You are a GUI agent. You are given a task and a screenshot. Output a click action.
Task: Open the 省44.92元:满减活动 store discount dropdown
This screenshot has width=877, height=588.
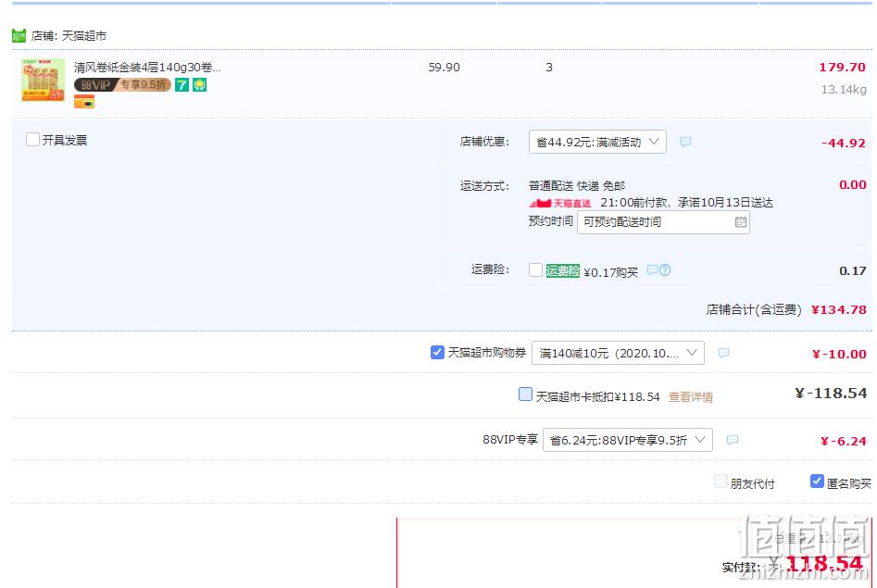coord(597,142)
